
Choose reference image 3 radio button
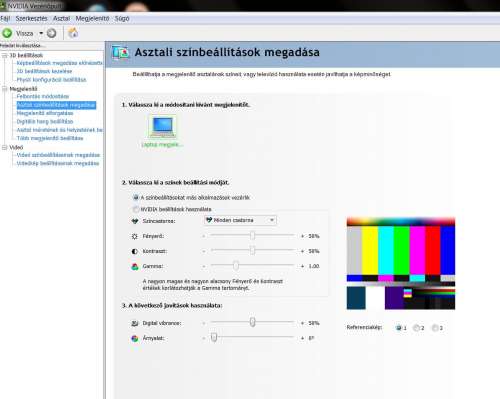click(435, 328)
